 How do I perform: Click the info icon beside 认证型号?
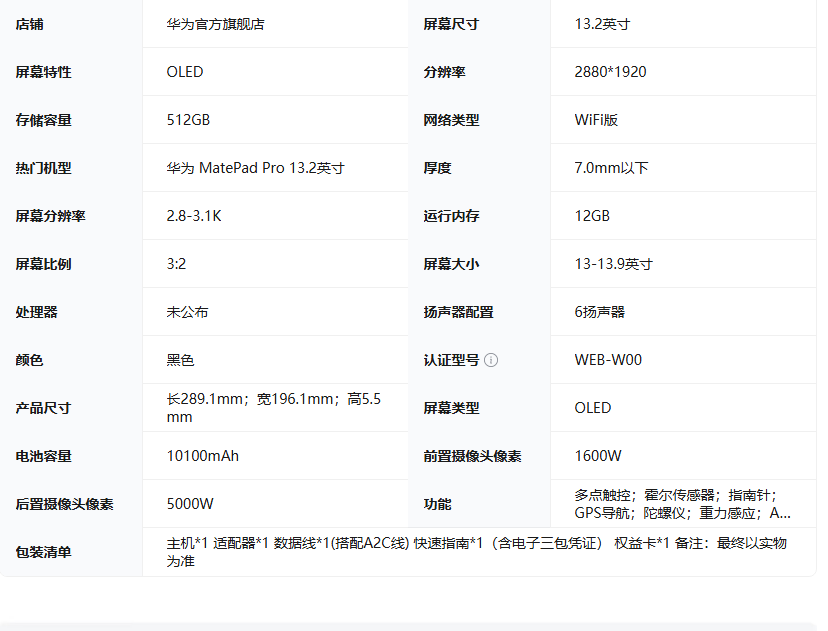coord(491,360)
